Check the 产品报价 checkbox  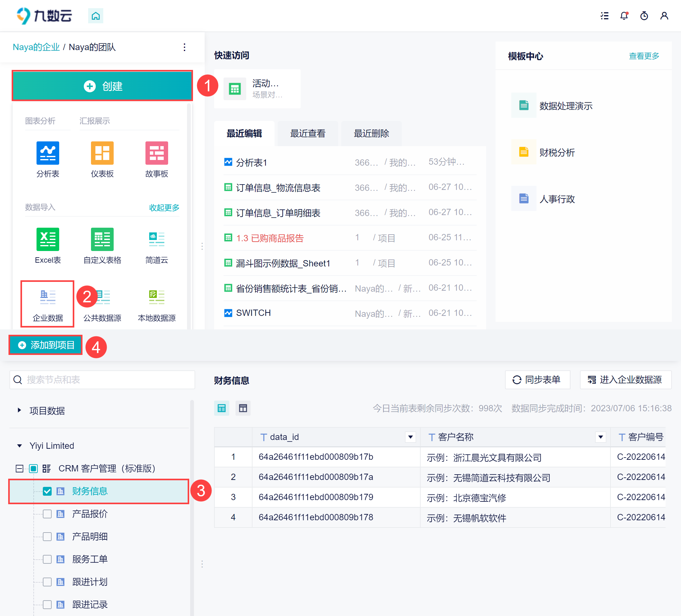(47, 514)
